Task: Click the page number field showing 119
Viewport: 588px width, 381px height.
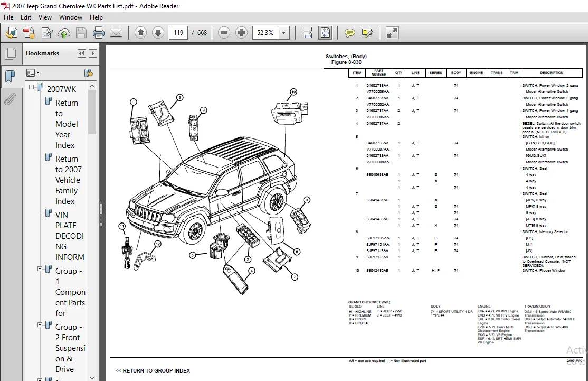Action: pyautogui.click(x=178, y=33)
